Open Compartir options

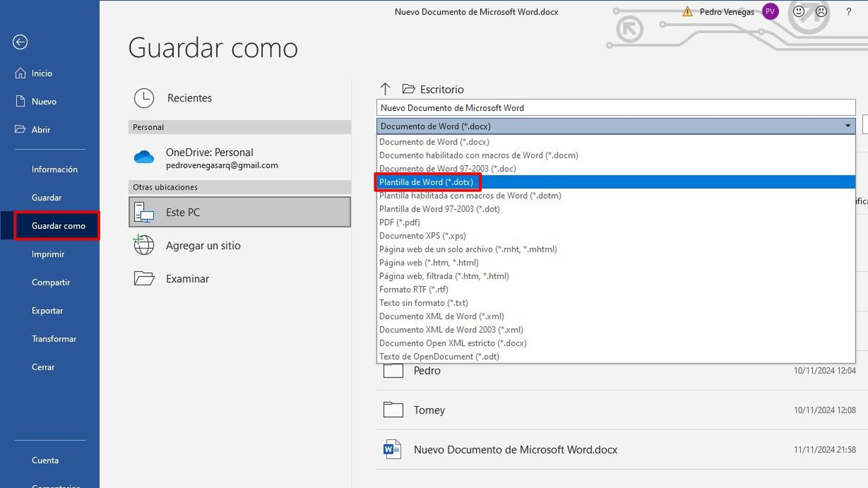click(x=51, y=282)
